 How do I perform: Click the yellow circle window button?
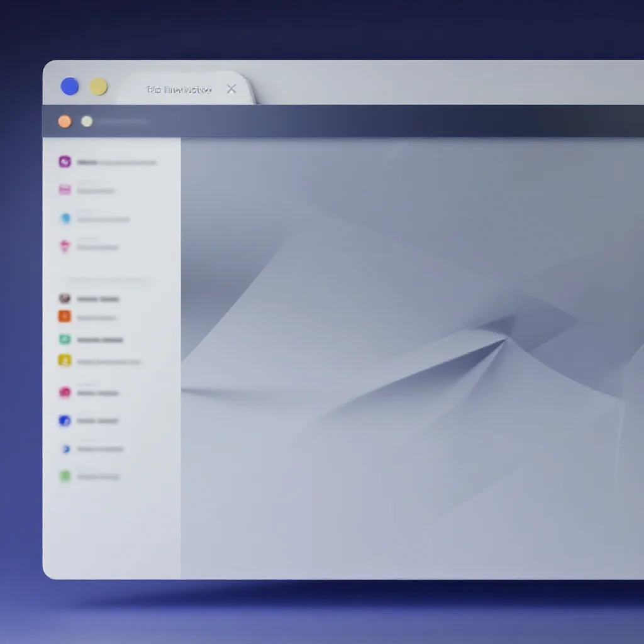click(x=99, y=87)
